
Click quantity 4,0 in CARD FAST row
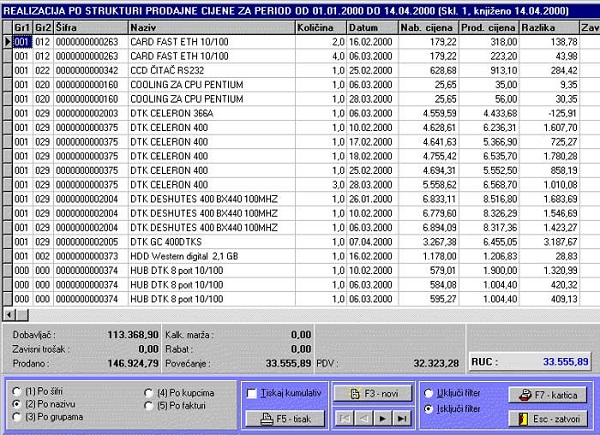[x=338, y=56]
